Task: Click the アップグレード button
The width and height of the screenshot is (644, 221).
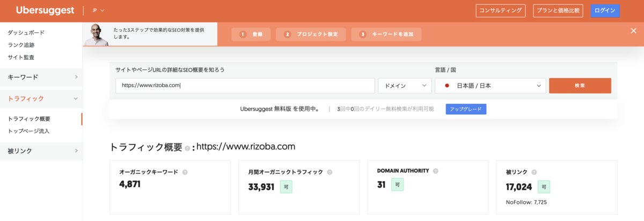Action: point(466,109)
